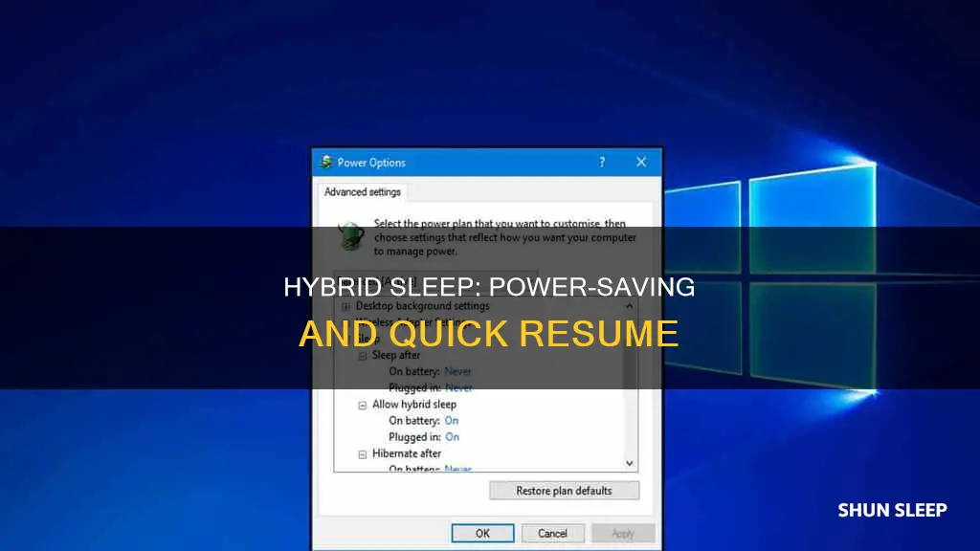The width and height of the screenshot is (980, 551).
Task: Click scroll up arrow in settings list
Action: (x=630, y=306)
